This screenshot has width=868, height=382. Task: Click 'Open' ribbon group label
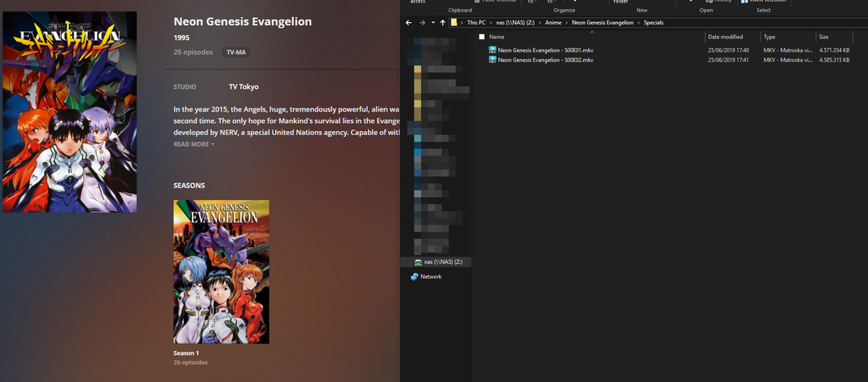[x=706, y=10]
